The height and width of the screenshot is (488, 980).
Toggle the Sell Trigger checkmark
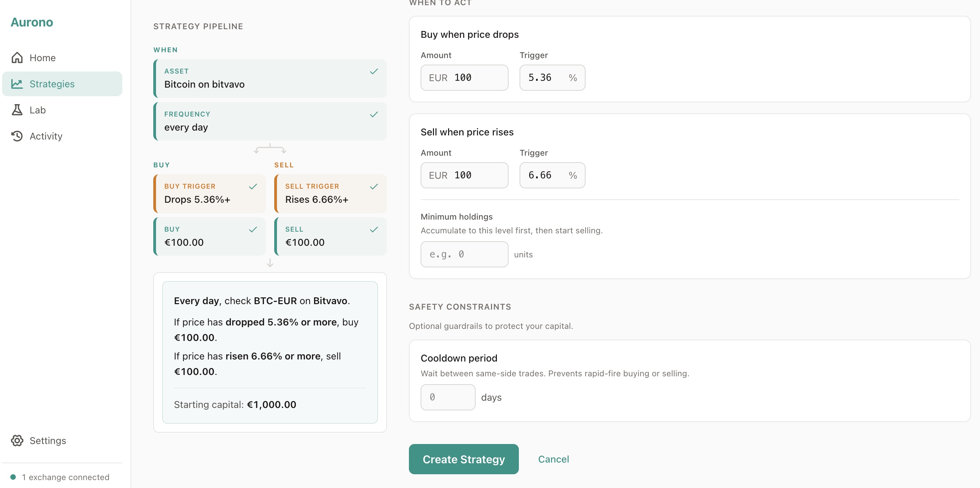coord(374,186)
